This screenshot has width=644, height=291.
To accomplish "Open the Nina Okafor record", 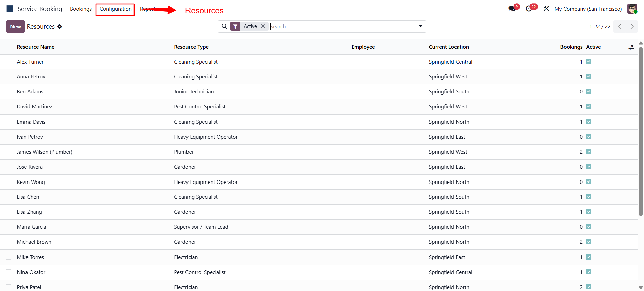I will (x=31, y=272).
